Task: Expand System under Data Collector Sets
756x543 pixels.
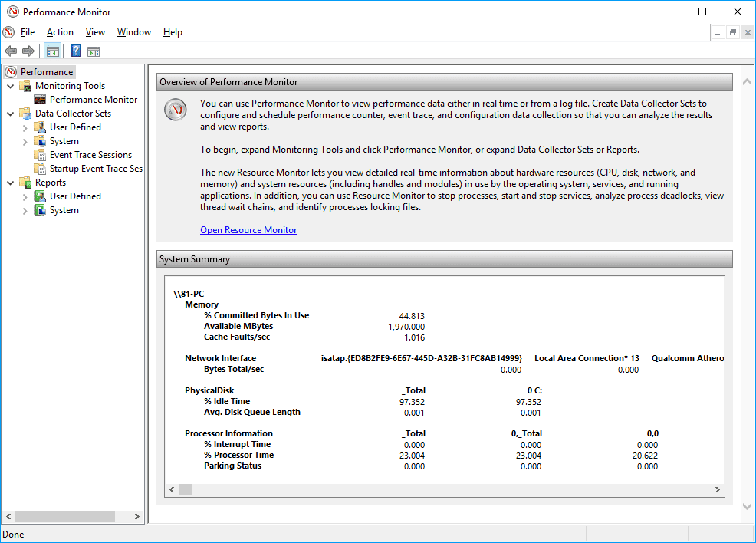Action: [25, 141]
